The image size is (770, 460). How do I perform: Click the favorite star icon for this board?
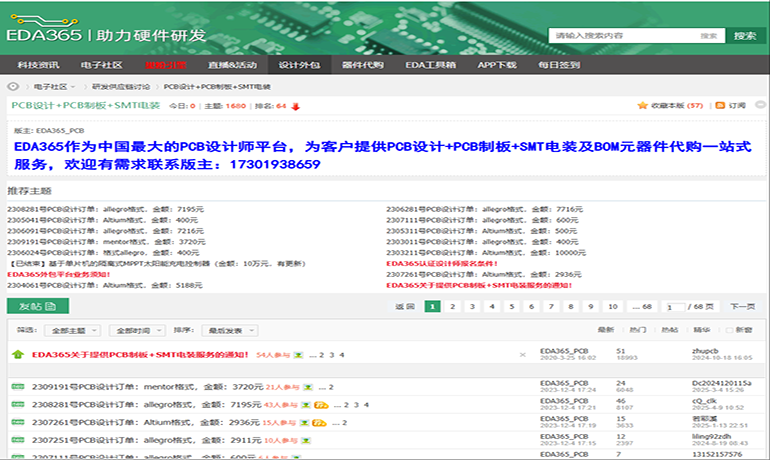click(x=642, y=105)
